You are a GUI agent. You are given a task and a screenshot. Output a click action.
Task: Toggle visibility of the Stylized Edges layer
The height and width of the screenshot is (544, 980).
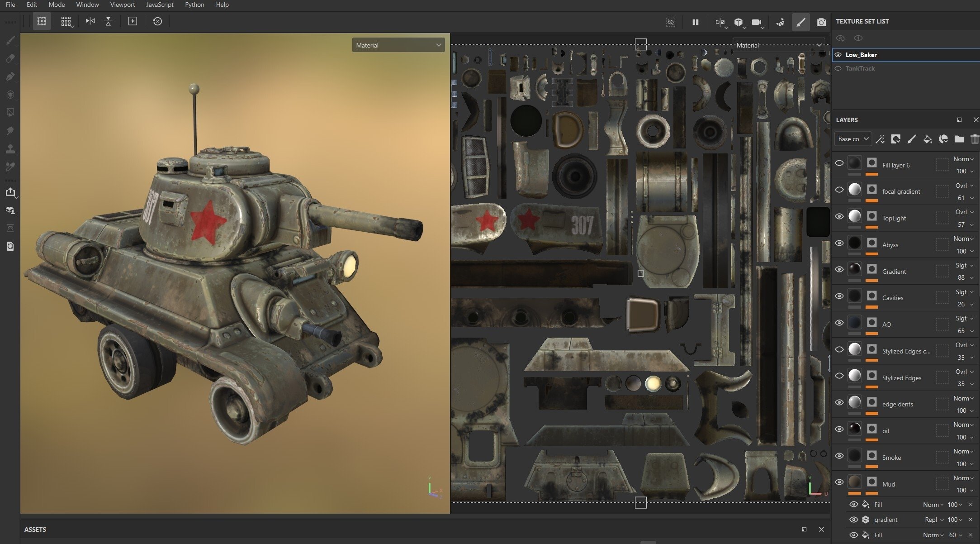tap(839, 376)
